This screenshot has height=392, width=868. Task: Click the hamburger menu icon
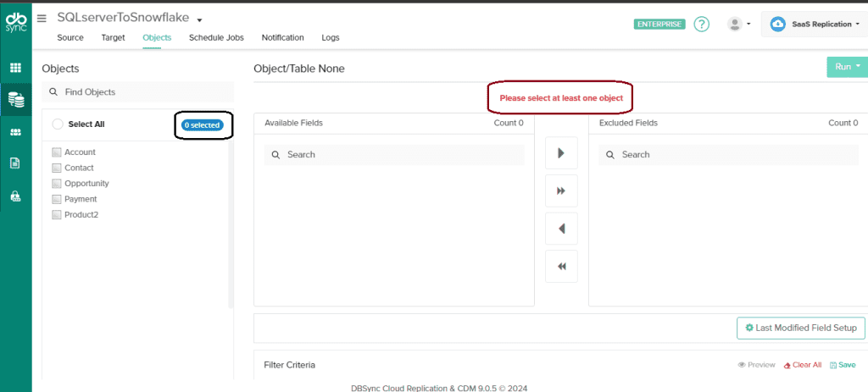click(x=42, y=19)
